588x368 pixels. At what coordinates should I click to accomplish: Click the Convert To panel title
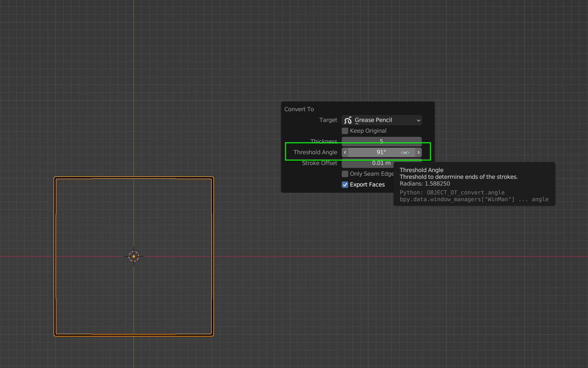coord(299,109)
